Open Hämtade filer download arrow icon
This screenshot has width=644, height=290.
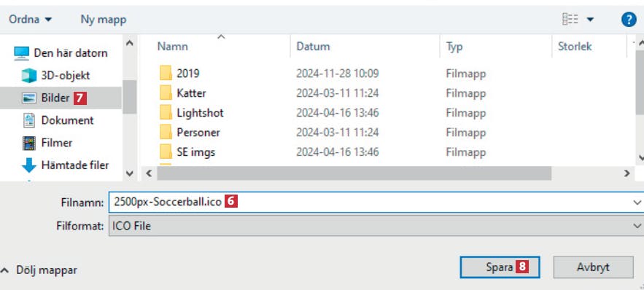tap(28, 165)
